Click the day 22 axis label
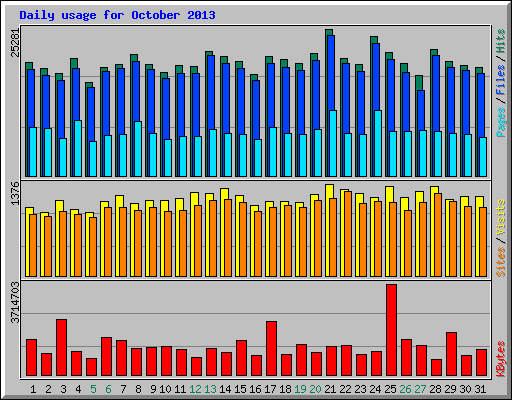512x400 pixels. (345, 389)
